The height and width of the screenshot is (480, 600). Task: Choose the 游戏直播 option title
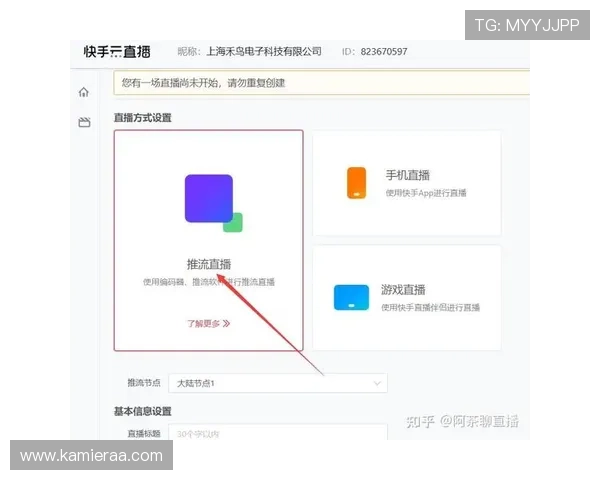[403, 290]
